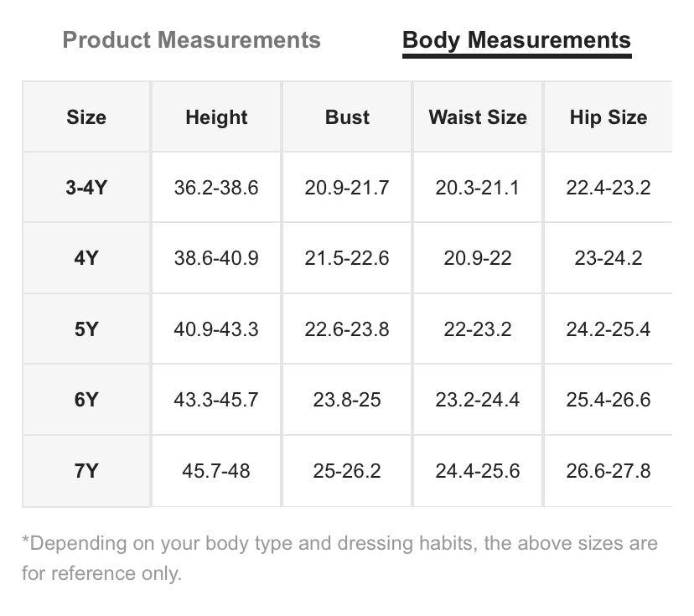
Task: Select the 4Y size row label
Action: coord(86,258)
